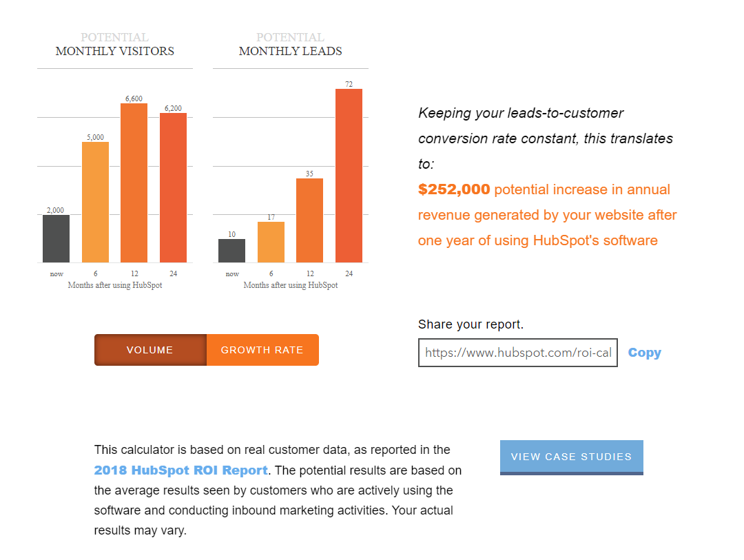This screenshot has width=744, height=560.
Task: Click the "Share your report." label
Action: click(471, 324)
